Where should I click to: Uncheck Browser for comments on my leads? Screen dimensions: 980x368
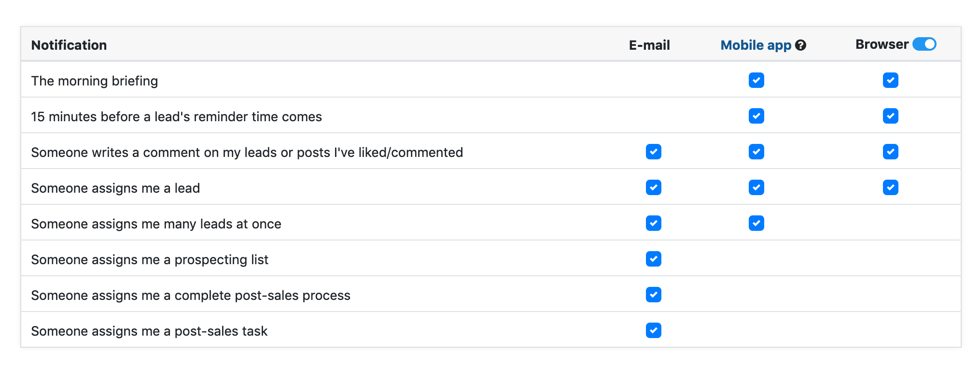[890, 152]
